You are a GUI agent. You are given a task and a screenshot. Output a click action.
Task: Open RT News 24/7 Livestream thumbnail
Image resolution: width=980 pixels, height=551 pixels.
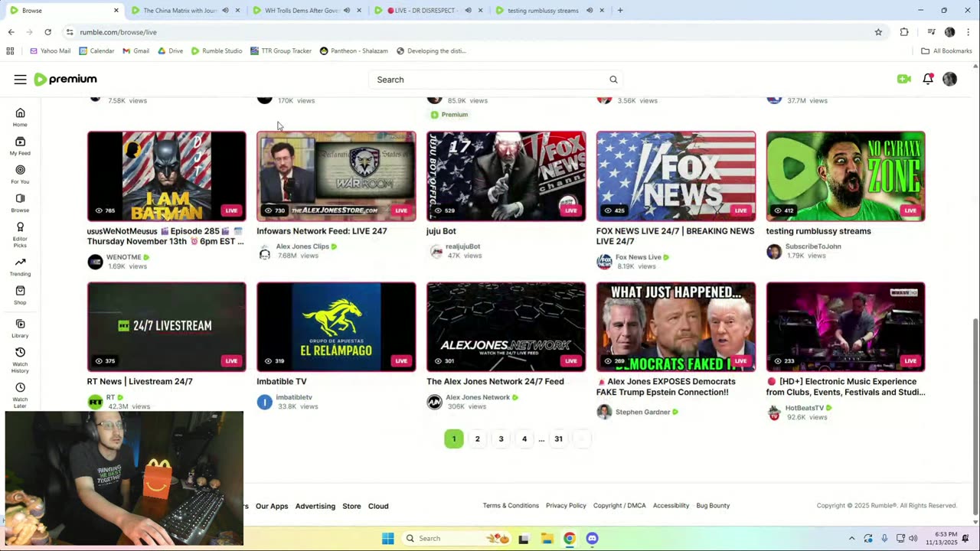[166, 327]
